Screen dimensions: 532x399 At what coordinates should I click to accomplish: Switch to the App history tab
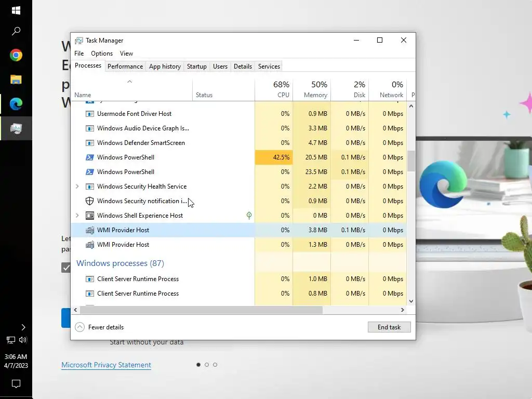click(165, 66)
